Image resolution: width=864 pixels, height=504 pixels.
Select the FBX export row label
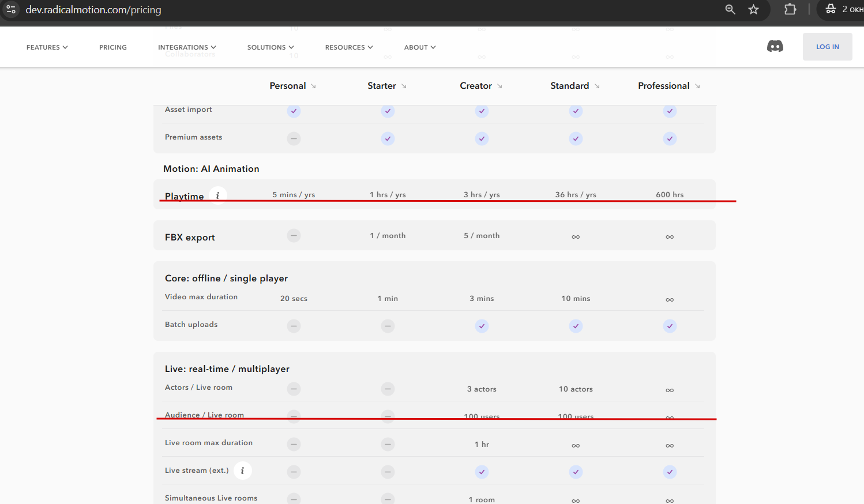(190, 237)
